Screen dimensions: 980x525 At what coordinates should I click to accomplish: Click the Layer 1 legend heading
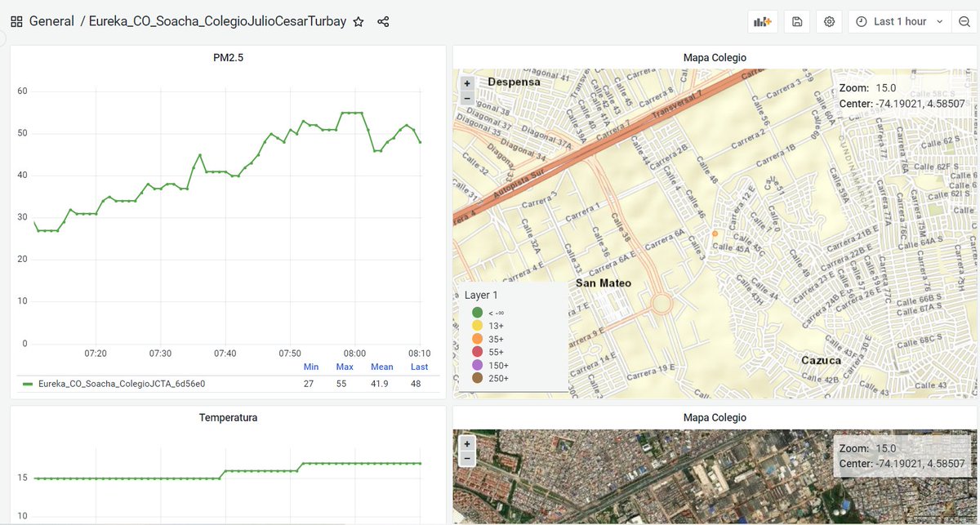(481, 295)
